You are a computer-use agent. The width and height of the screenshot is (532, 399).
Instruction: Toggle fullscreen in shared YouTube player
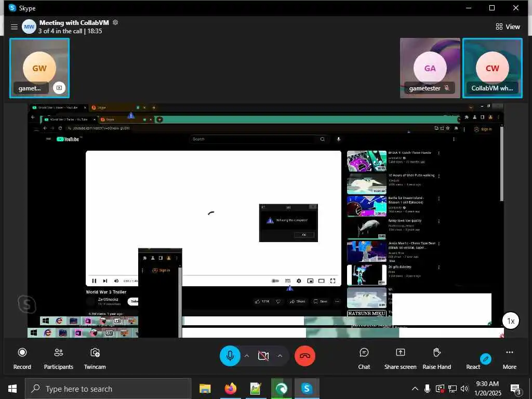pos(333,281)
